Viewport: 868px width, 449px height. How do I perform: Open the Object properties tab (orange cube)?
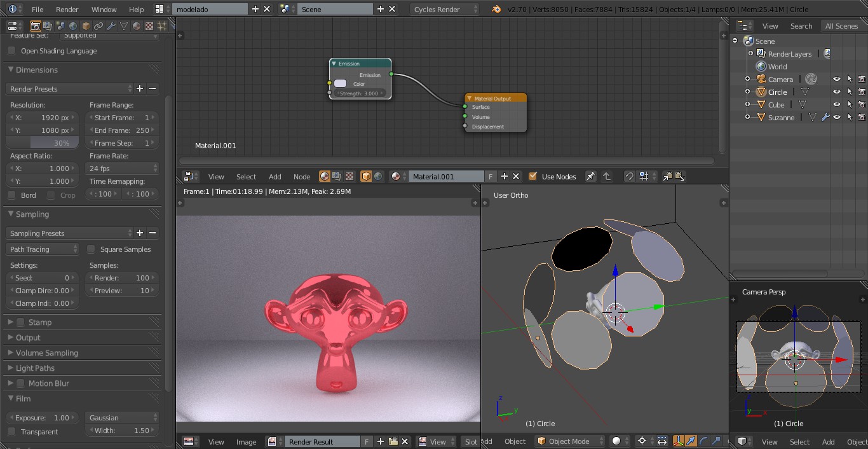pos(86,26)
